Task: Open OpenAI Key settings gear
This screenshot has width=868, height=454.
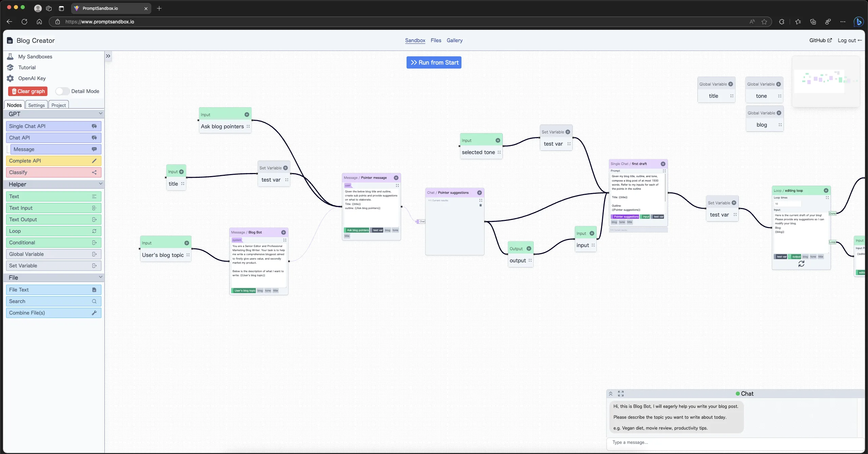Action: click(x=11, y=78)
